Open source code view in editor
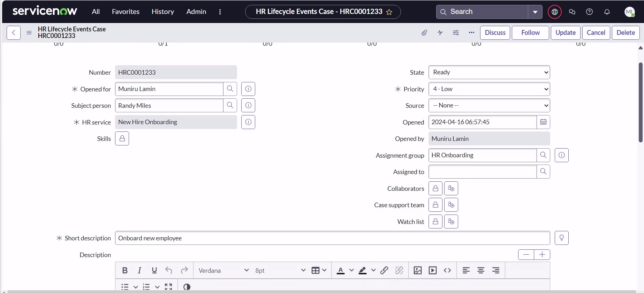Viewport: 644px width, 293px height. 447,270
